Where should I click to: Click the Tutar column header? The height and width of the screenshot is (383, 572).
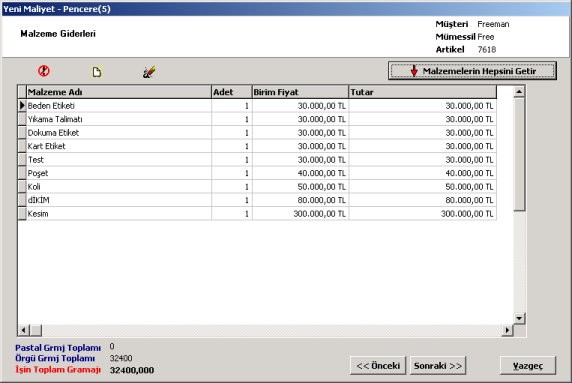click(423, 92)
